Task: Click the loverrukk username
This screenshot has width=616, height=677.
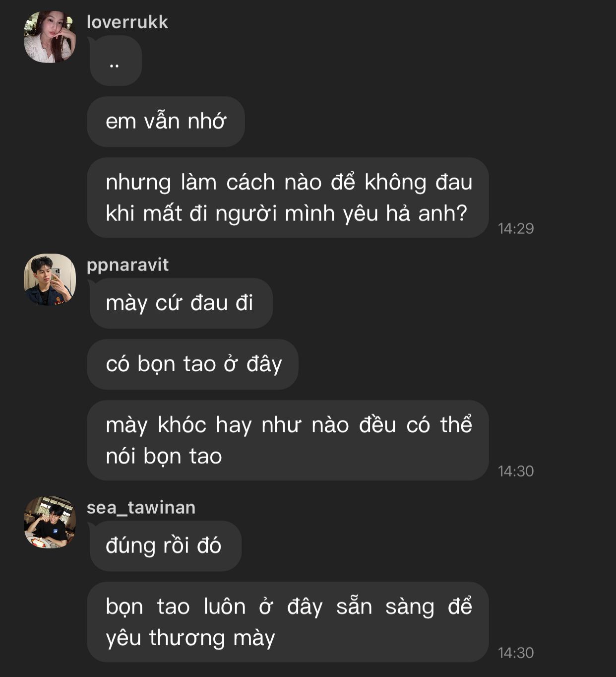Action: 127,22
